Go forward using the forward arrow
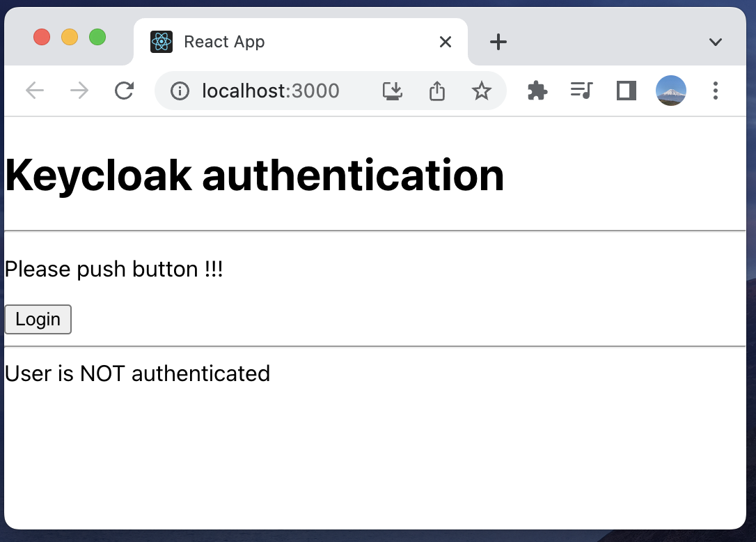This screenshot has width=756, height=542. tap(79, 91)
